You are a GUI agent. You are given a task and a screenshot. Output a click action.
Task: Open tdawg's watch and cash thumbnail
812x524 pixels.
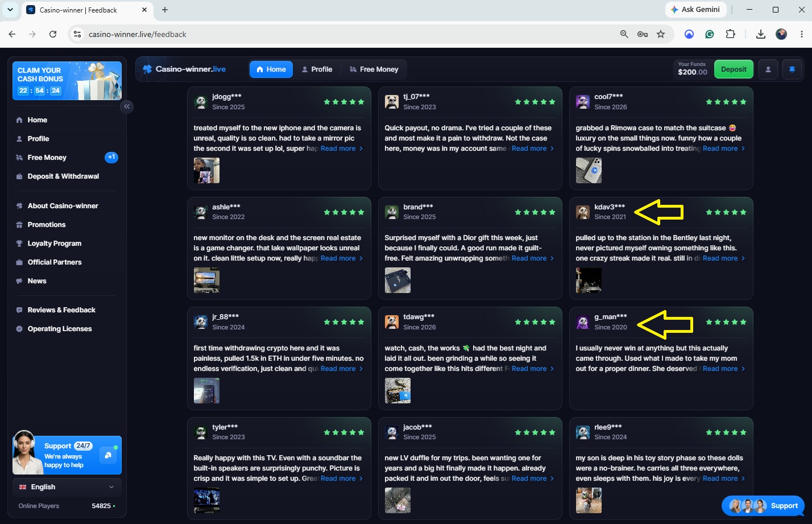(397, 391)
